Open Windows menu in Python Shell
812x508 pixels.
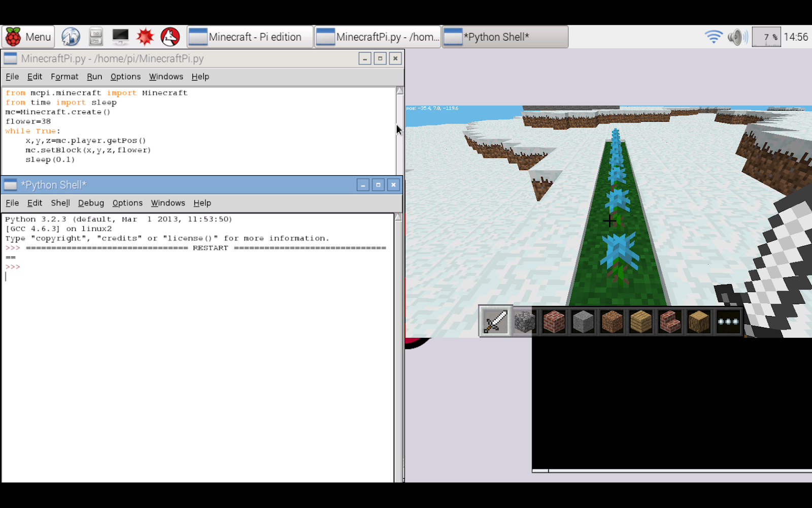tap(168, 203)
